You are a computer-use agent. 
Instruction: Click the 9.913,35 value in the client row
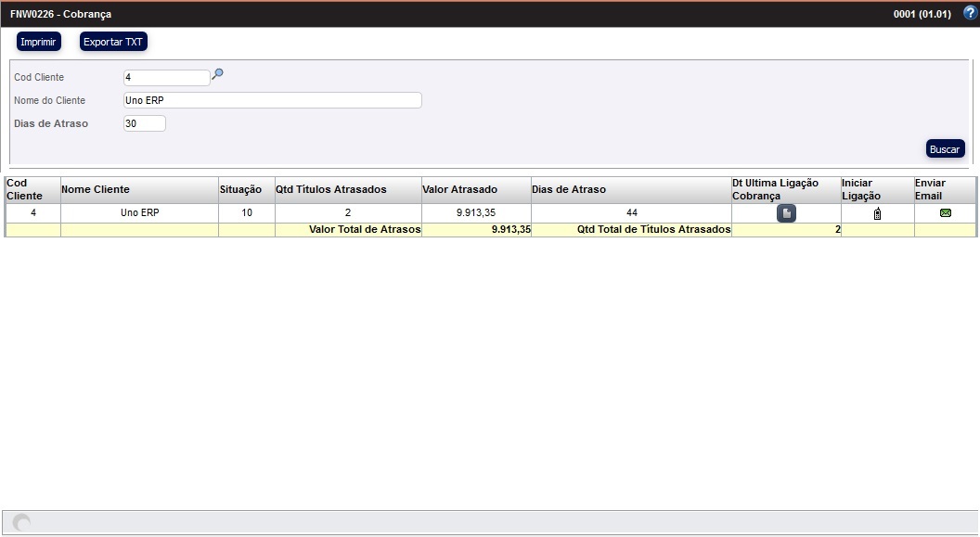(x=476, y=213)
